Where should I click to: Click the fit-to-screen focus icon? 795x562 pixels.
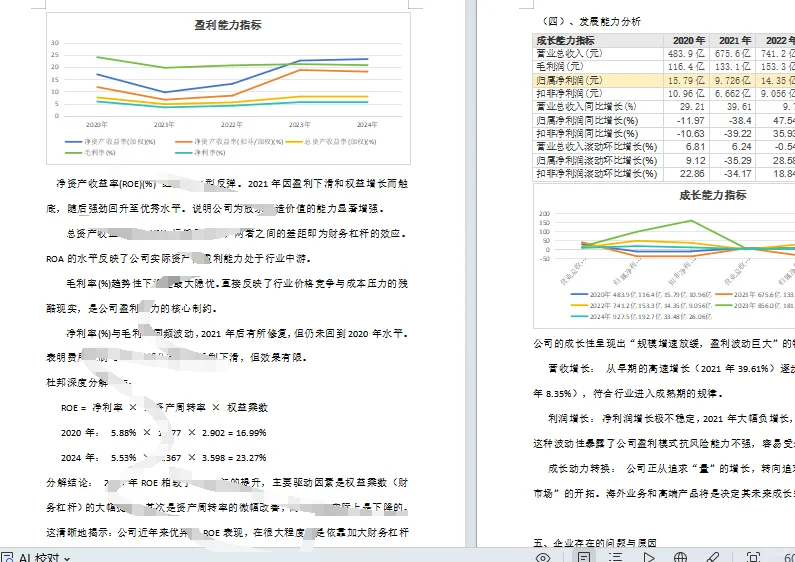click(753, 557)
